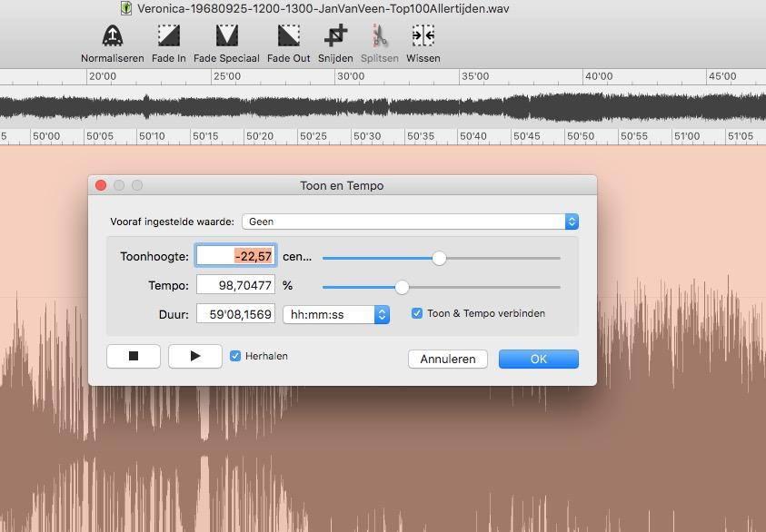The image size is (766, 532).
Task: Confirm with the OK button
Action: point(538,359)
